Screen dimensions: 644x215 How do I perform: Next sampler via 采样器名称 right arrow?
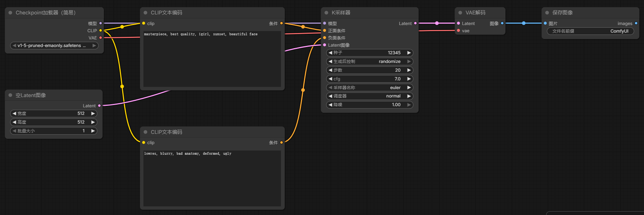point(409,88)
